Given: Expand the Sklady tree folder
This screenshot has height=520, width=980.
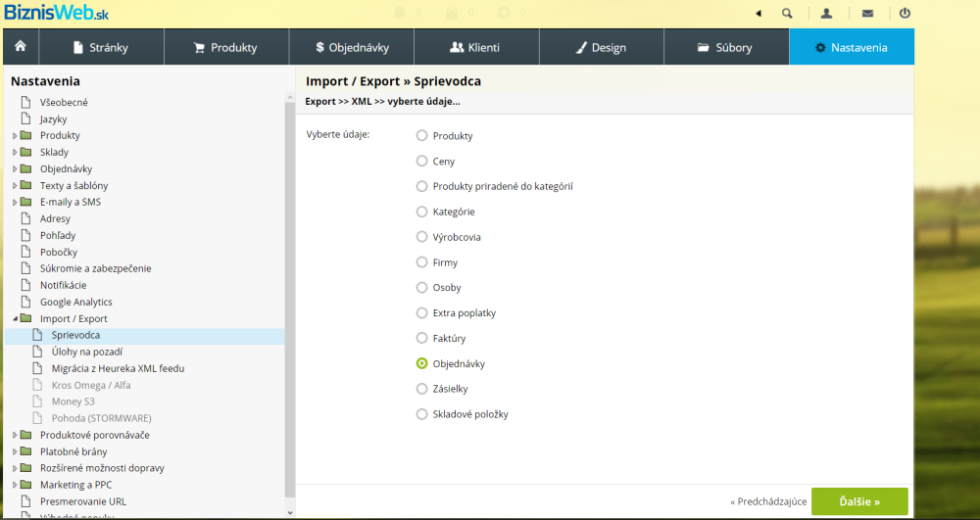Looking at the screenshot, I should [x=15, y=152].
